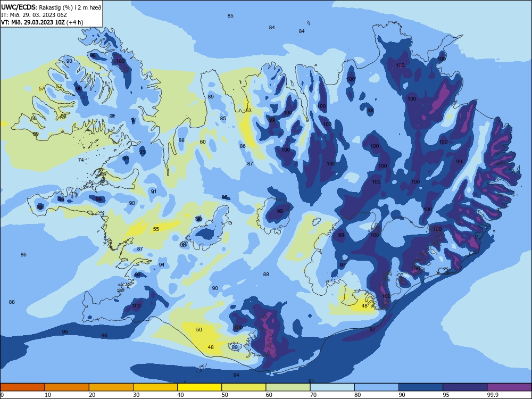The width and height of the screenshot is (532, 399).
Task: Select the purple legend swatch above 99.9
Action: [509, 387]
